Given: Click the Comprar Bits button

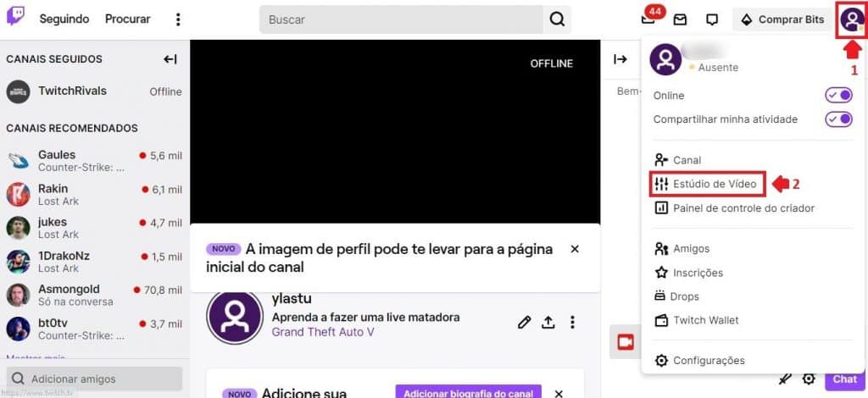Looking at the screenshot, I should (782, 19).
